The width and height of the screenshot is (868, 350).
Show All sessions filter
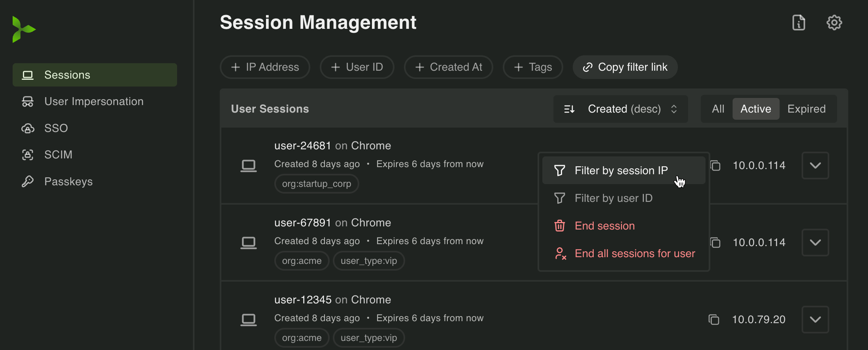click(718, 109)
